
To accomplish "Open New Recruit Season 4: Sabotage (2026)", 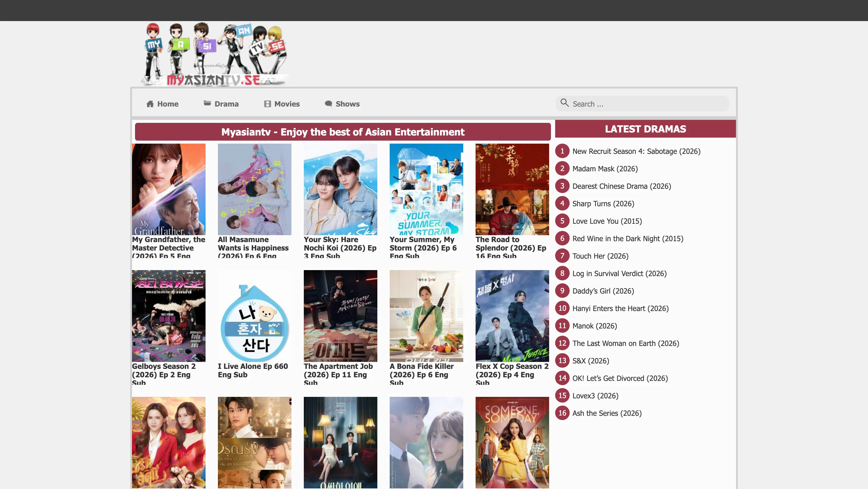I will coord(637,151).
